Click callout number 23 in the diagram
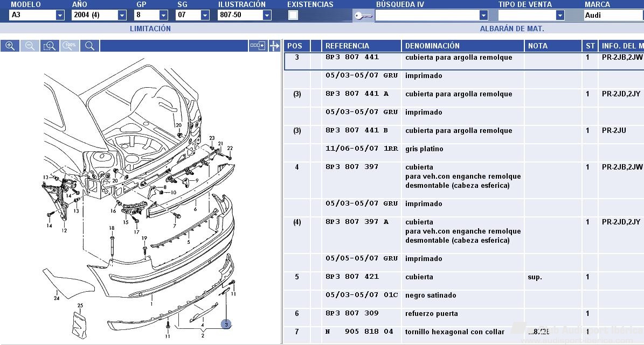Screen dimensions: 644x345 (212, 138)
